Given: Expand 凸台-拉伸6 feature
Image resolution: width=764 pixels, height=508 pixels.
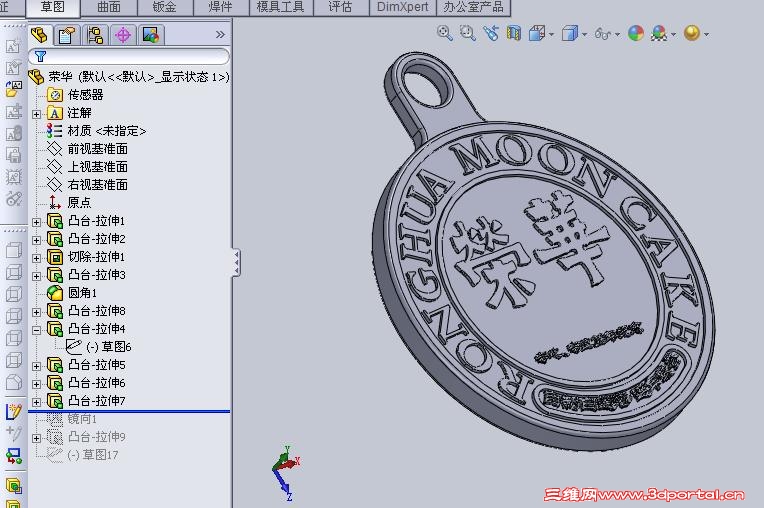Looking at the screenshot, I should pyautogui.click(x=37, y=385).
